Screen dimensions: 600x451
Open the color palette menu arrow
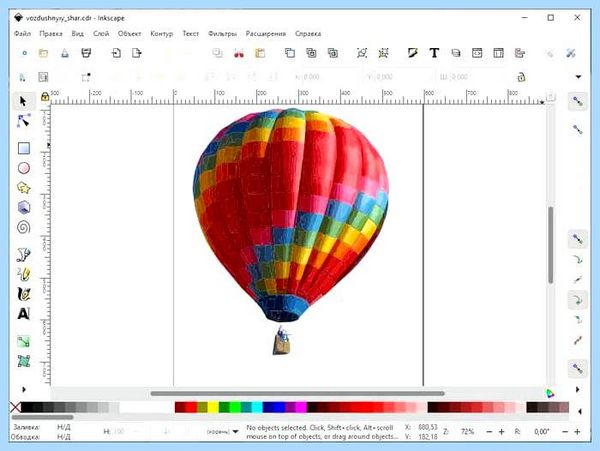coord(580,412)
